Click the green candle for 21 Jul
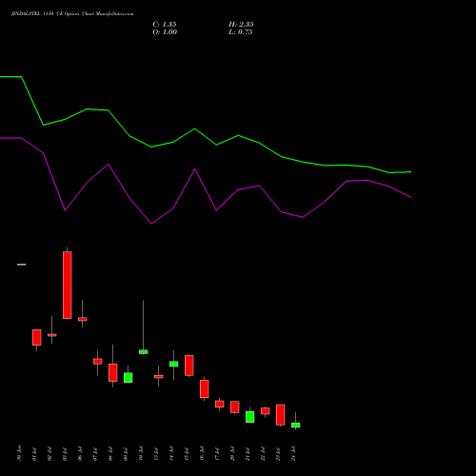This screenshot has height=476, width=476. (x=250, y=417)
